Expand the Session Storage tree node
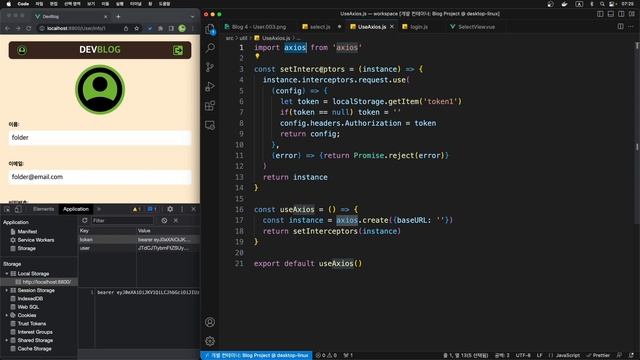 [7, 290]
